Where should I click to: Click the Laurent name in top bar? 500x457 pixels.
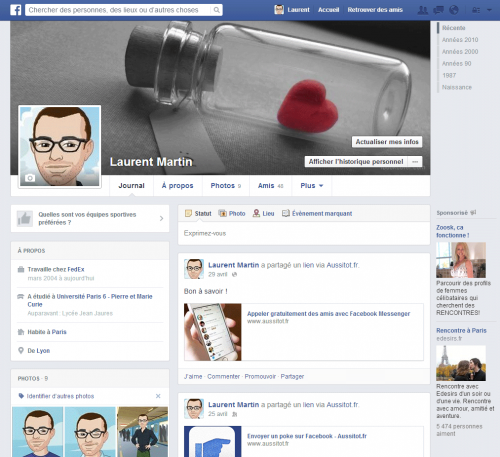click(x=298, y=10)
